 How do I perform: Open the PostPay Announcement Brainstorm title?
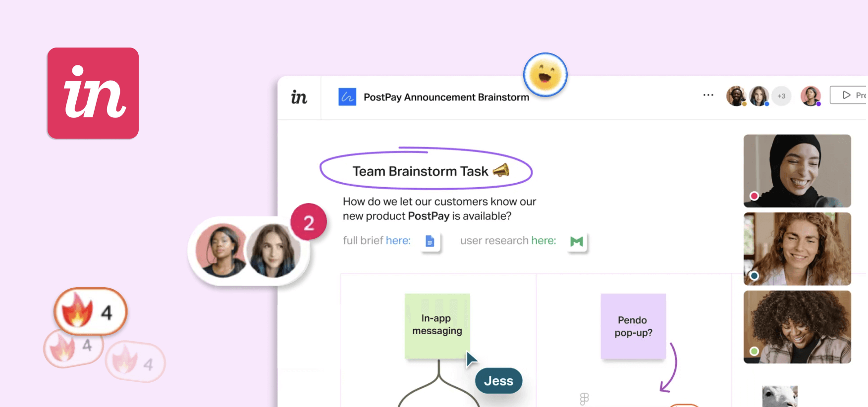pos(446,97)
